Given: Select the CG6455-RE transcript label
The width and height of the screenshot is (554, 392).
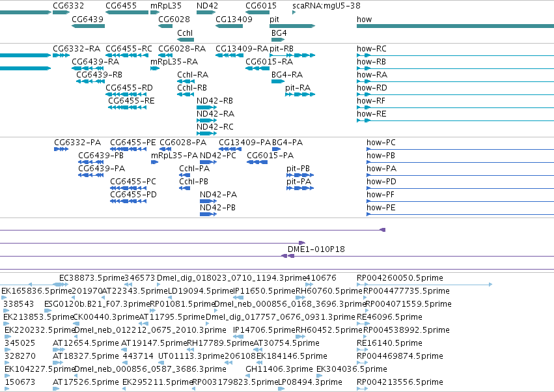Looking at the screenshot, I should [x=132, y=101].
